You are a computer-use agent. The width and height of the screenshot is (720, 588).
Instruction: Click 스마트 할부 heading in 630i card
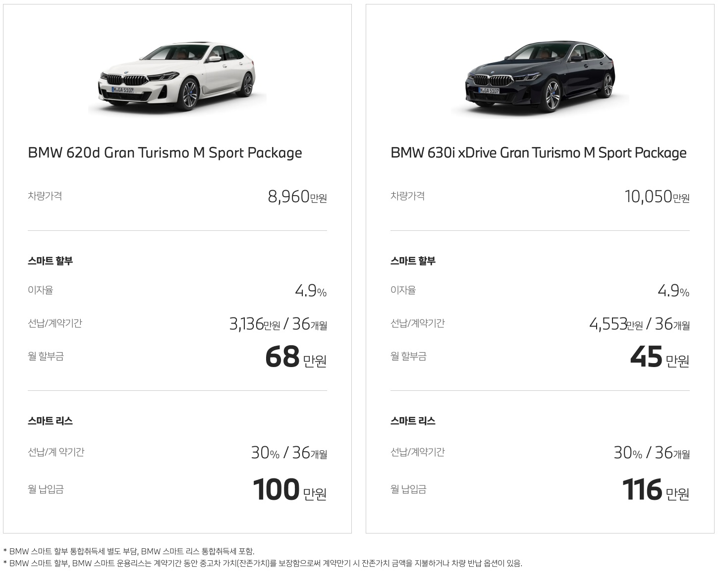(x=413, y=261)
